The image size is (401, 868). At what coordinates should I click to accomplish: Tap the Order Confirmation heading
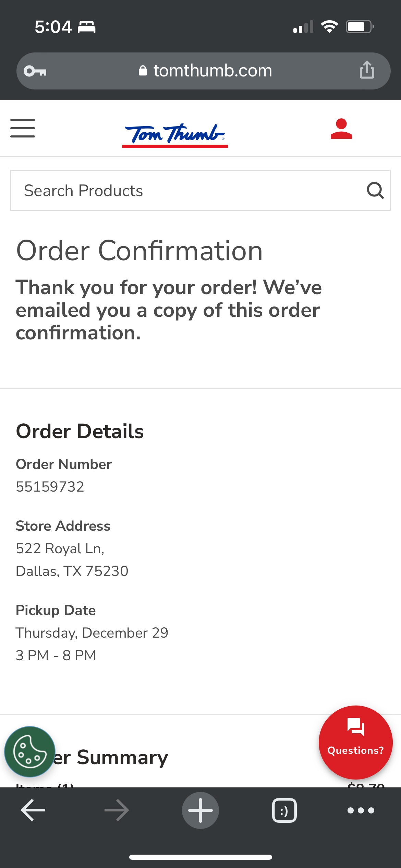point(139,251)
